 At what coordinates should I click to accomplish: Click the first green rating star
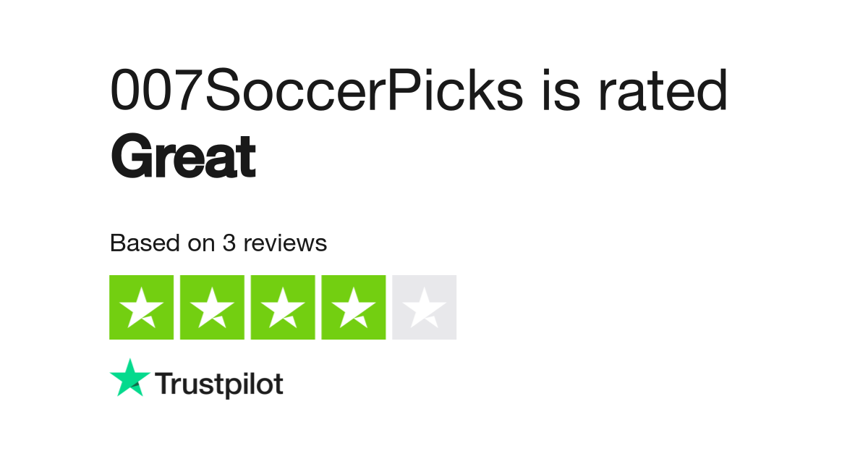click(x=141, y=307)
